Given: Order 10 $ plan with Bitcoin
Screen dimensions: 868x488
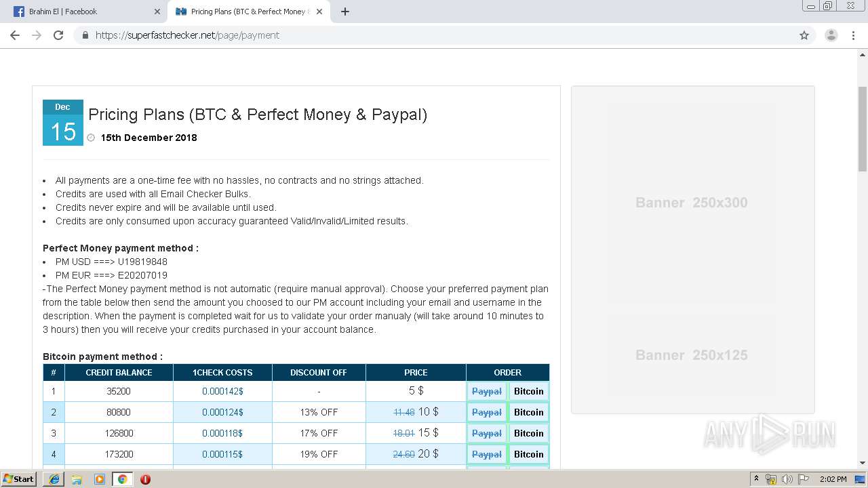Looking at the screenshot, I should (529, 412).
